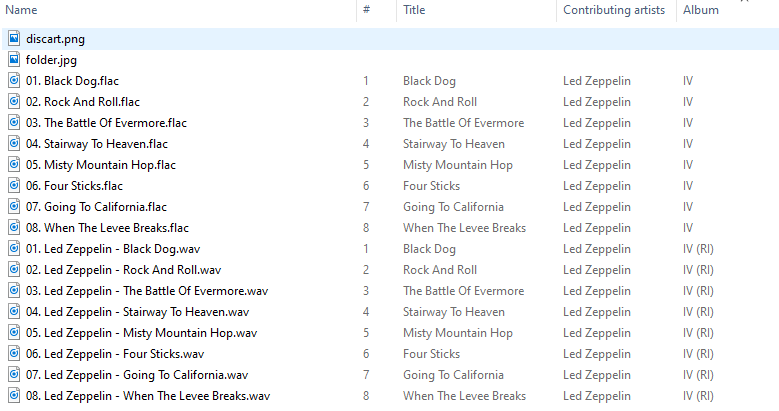
Task: Click the 01. Black Dog.flac audio icon
Action: tap(14, 81)
